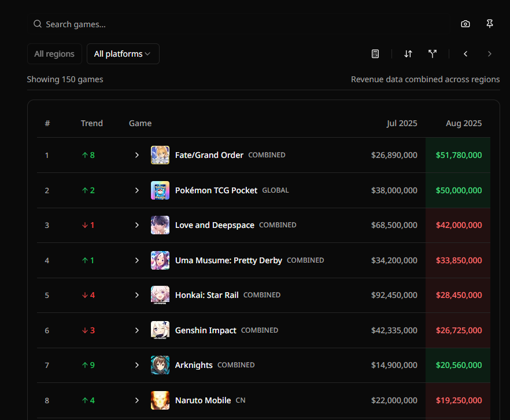Click the $19,250,000 August value

click(x=459, y=400)
